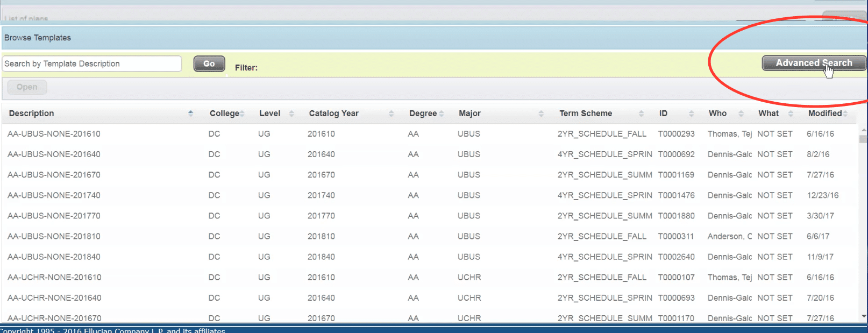Click the Advanced Search button

tap(813, 63)
